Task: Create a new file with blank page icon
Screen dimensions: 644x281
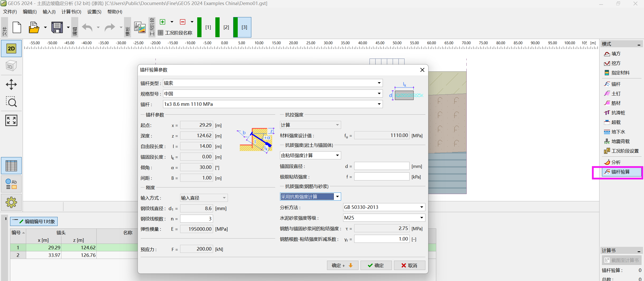Action: [x=17, y=27]
